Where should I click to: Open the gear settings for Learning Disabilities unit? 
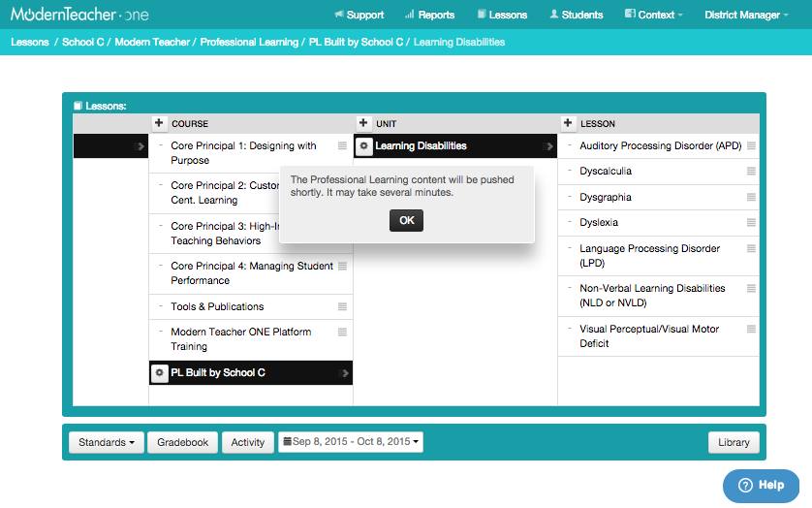pyautogui.click(x=363, y=146)
